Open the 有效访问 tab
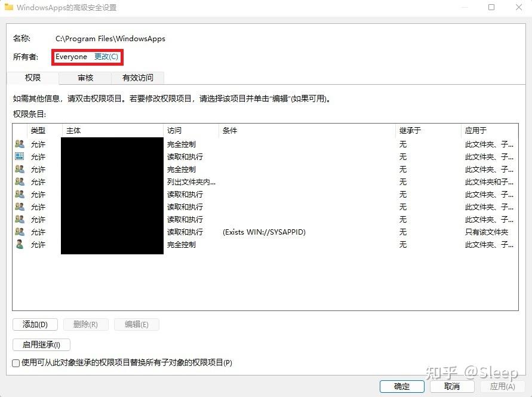532x397 pixels. click(x=138, y=78)
